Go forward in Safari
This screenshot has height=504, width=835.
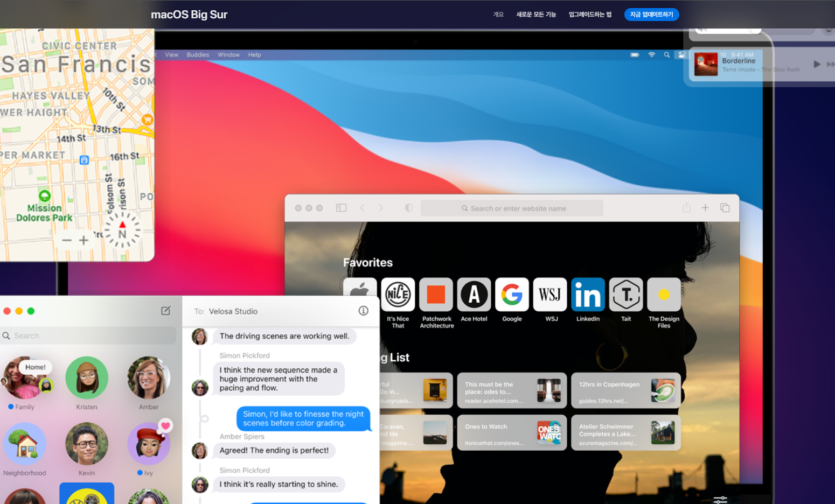[381, 208]
